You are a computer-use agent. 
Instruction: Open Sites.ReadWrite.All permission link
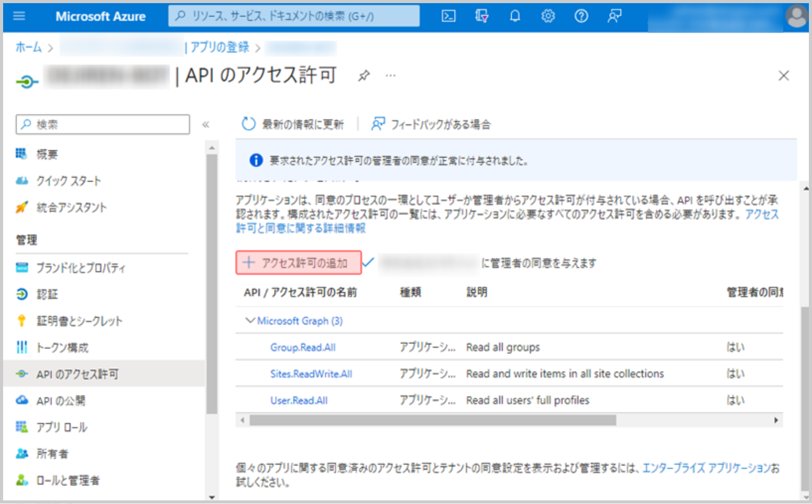pos(311,374)
